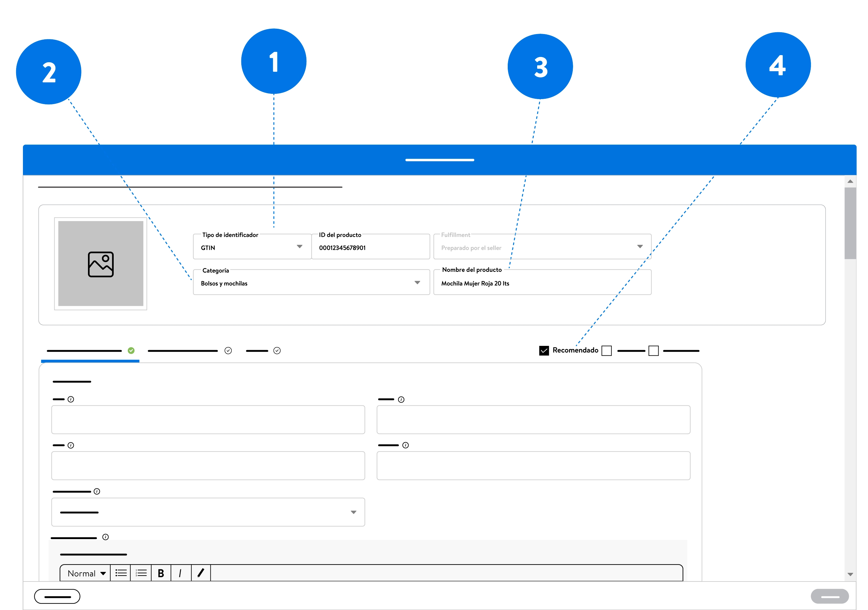The image size is (868, 610).
Task: Click the scrollbar up arrow
Action: click(x=850, y=181)
